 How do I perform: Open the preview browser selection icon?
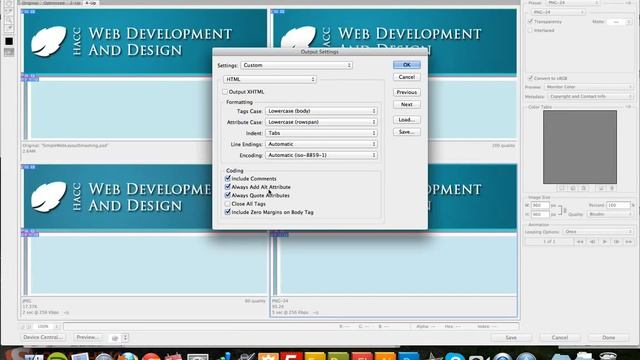point(118,338)
